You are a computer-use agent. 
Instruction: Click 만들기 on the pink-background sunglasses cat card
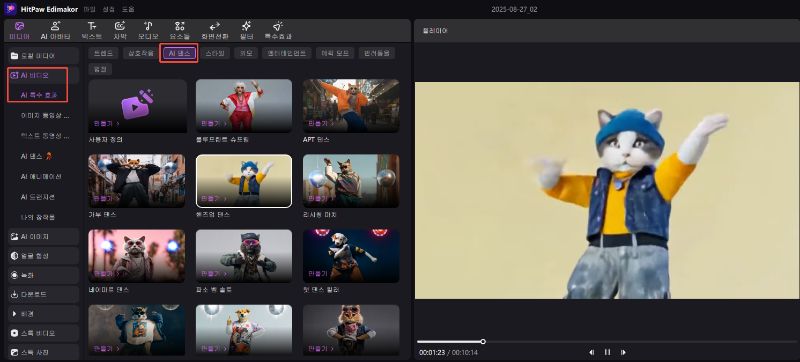pos(107,273)
